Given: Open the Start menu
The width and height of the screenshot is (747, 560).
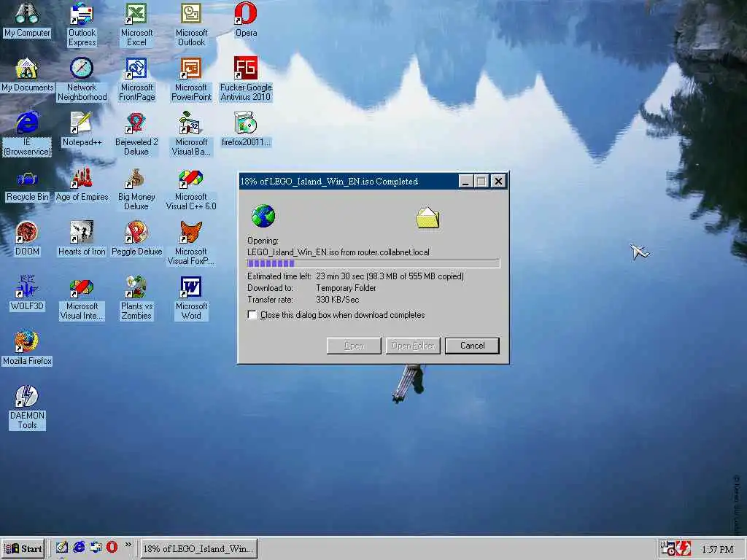Looking at the screenshot, I should pyautogui.click(x=23, y=548).
